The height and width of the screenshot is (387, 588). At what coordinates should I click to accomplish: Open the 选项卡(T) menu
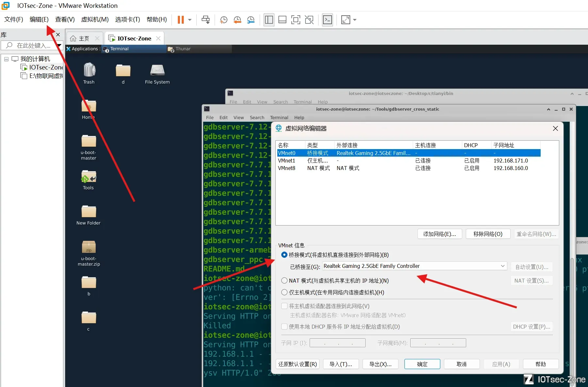click(127, 20)
